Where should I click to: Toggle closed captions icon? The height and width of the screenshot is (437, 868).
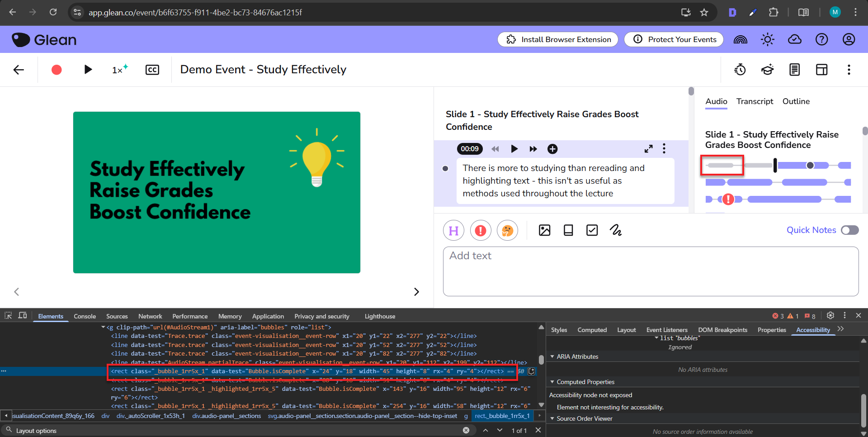click(152, 70)
